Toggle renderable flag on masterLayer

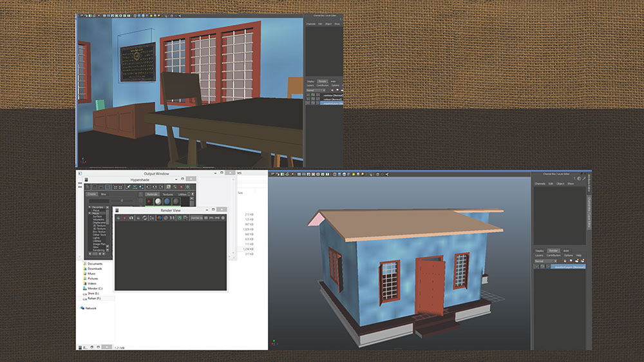coord(536,266)
